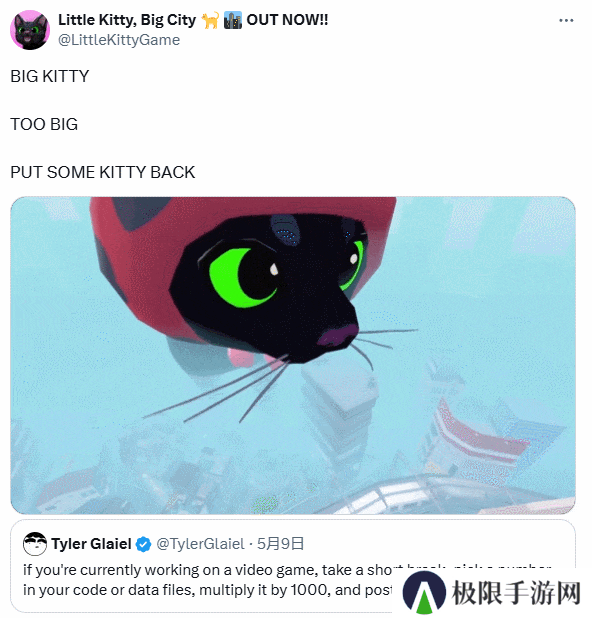The width and height of the screenshot is (592, 618).
Task: Click the OUT NOW!! text in display name
Action: (x=287, y=20)
